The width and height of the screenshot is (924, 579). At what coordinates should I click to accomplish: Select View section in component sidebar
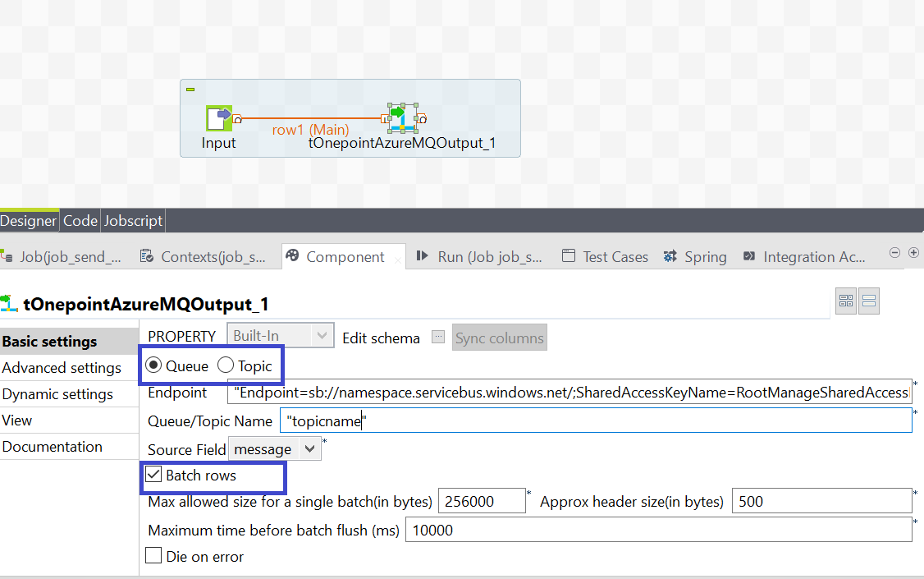[x=69, y=420]
